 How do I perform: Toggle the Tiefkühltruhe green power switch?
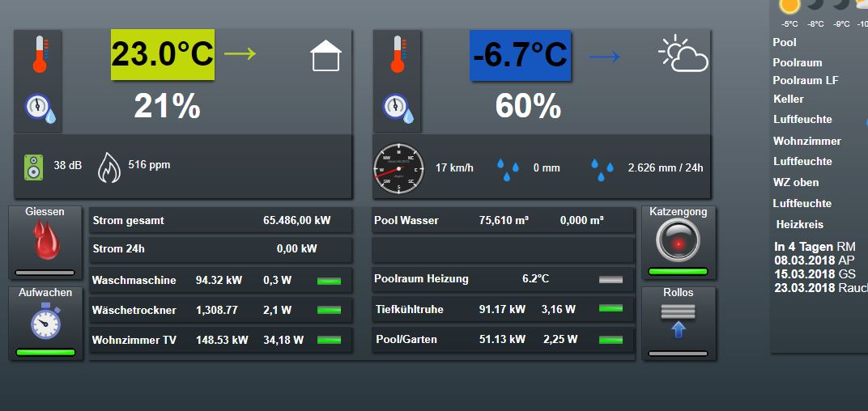(611, 309)
